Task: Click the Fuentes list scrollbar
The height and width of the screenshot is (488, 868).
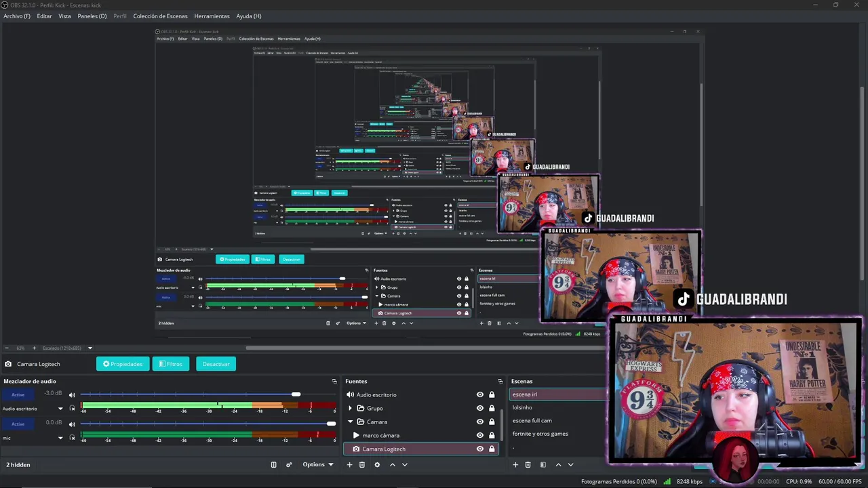Action: [x=502, y=424]
